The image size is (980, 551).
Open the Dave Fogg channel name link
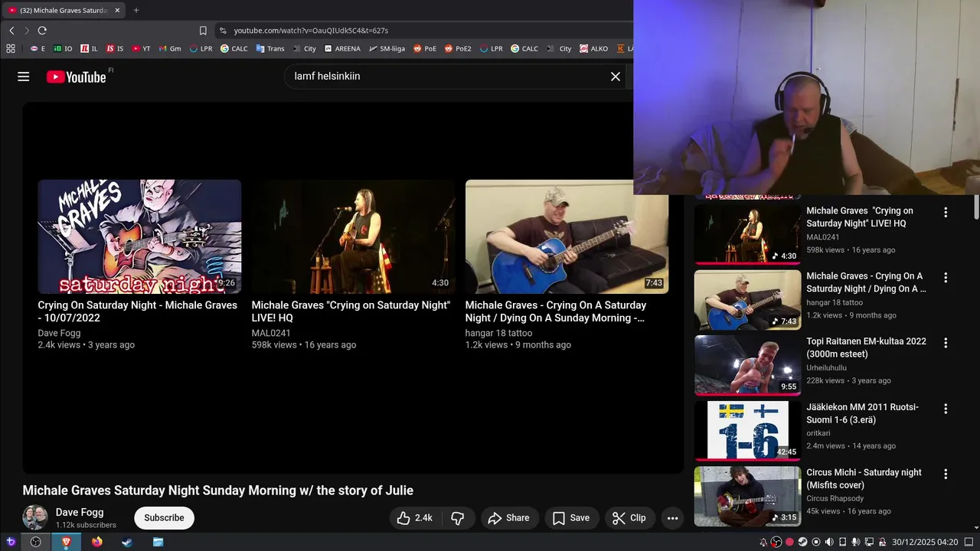(80, 513)
